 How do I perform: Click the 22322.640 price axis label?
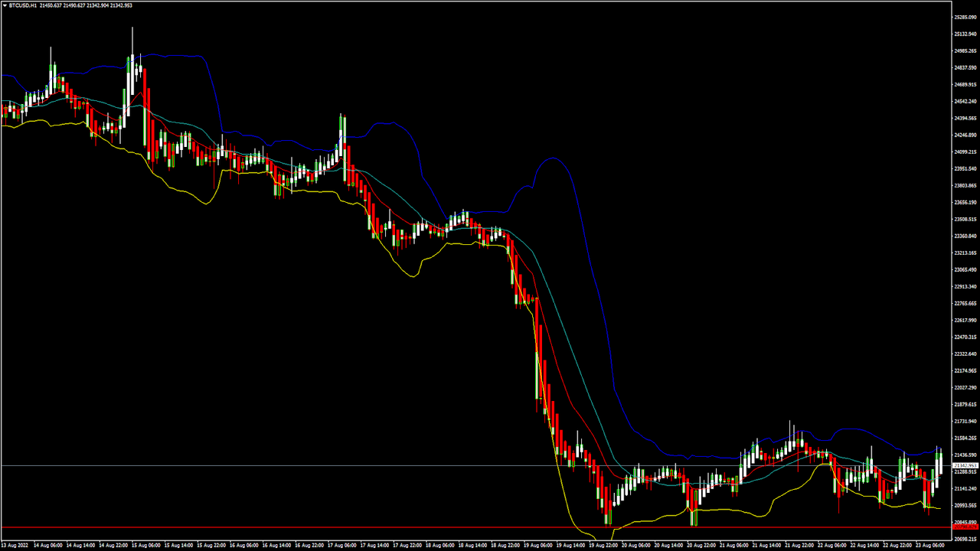966,354
